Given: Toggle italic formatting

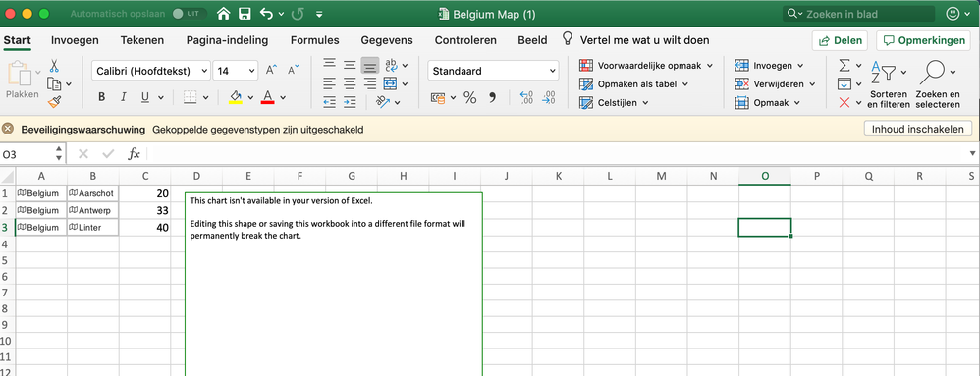Looking at the screenshot, I should tap(123, 97).
